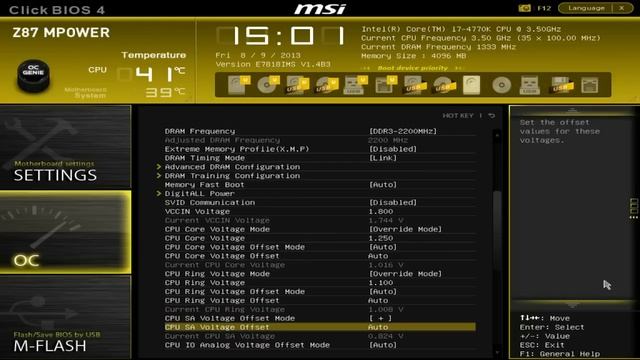Open DRAM Timing Mode Link dropdown
Viewport: 640px width, 360px height.
pos(382,158)
